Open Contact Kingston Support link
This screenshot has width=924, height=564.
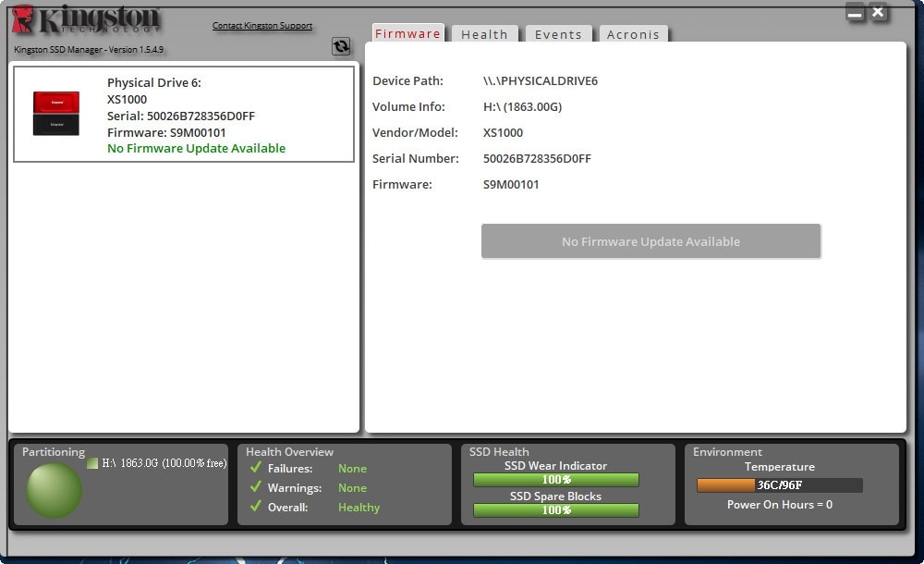point(262,25)
